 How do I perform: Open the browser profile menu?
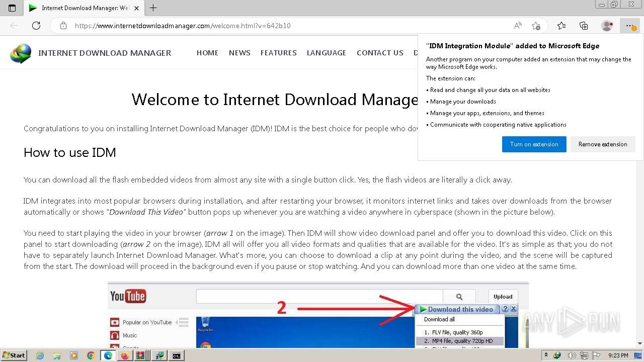[607, 26]
